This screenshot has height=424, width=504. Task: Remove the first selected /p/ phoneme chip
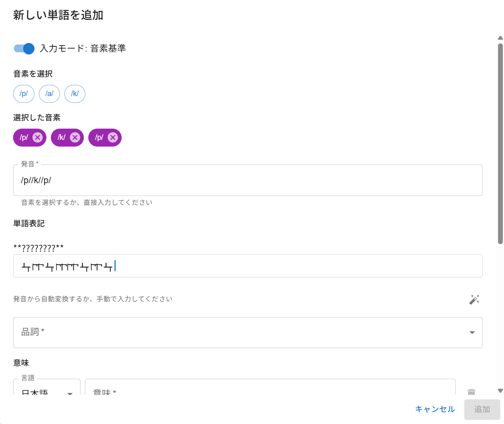[37, 138]
